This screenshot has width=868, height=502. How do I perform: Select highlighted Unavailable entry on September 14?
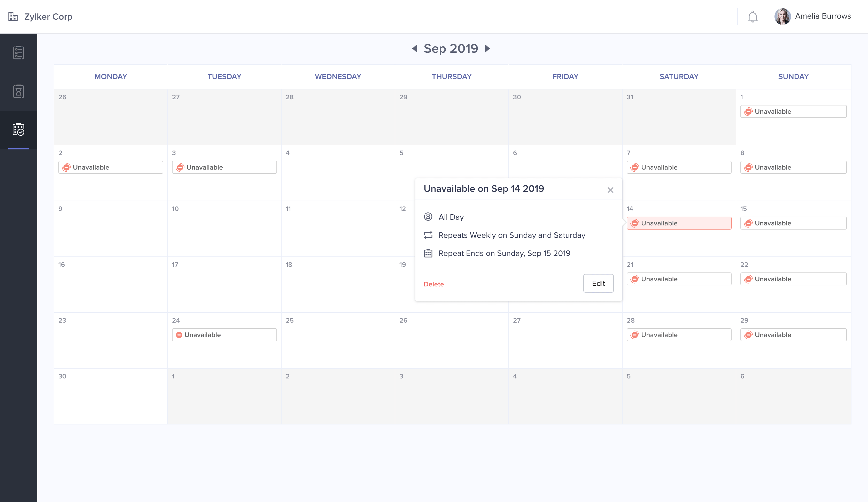point(679,223)
